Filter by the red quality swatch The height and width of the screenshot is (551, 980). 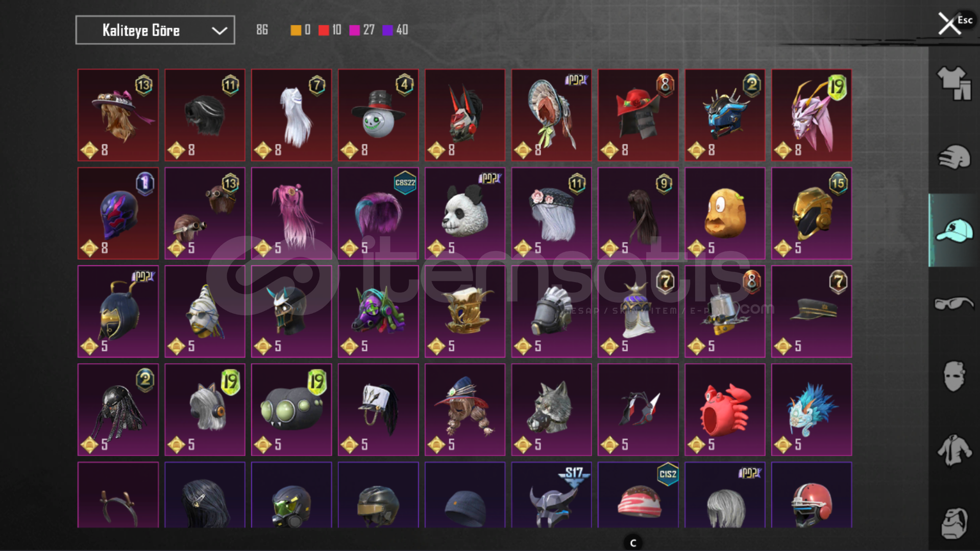pos(324,30)
